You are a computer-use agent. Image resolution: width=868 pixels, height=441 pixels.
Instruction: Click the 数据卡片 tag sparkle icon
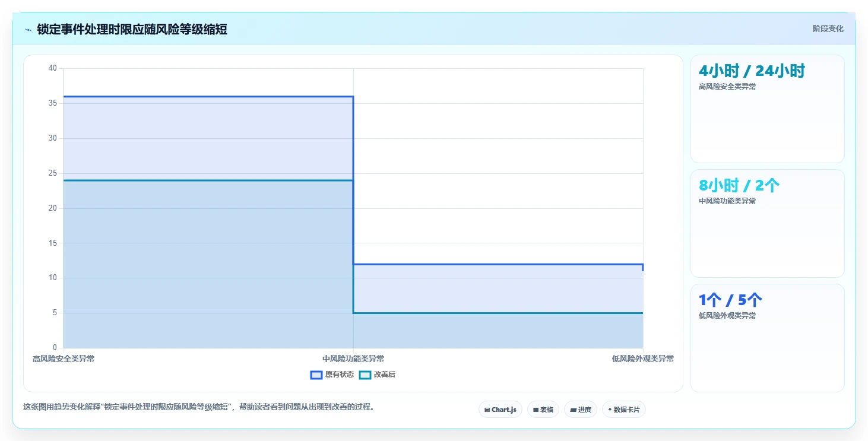tap(610, 410)
